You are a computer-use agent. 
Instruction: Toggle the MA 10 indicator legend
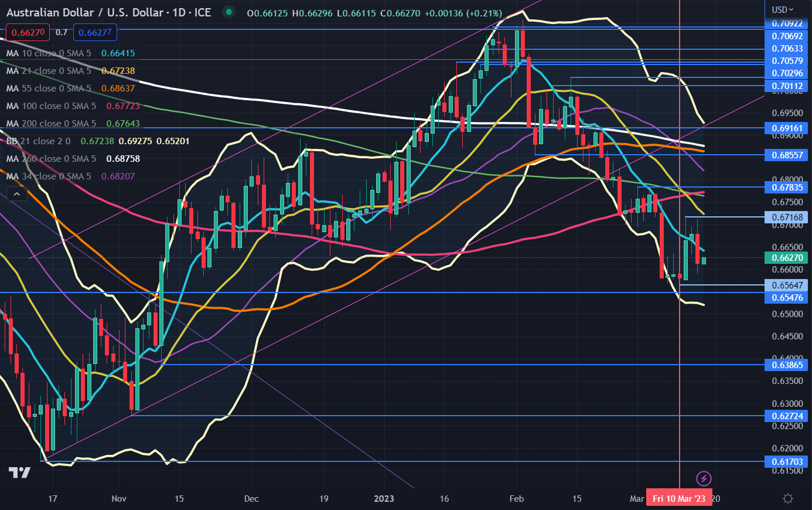(x=49, y=53)
